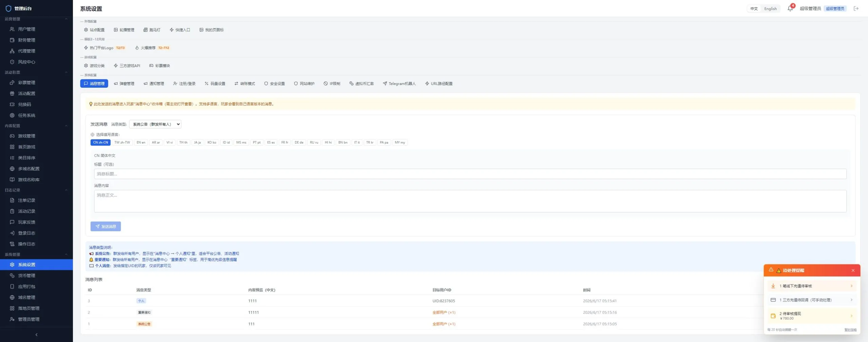Switch to 弹窗管理 tab

(x=124, y=84)
